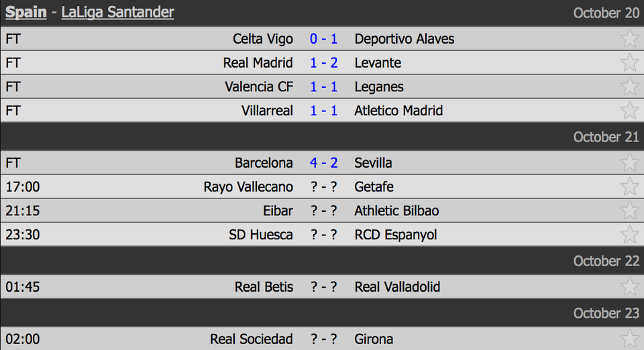Open the 4 - 2 Barcelona score details
Image resolution: width=644 pixels, height=350 pixels.
coord(323,163)
